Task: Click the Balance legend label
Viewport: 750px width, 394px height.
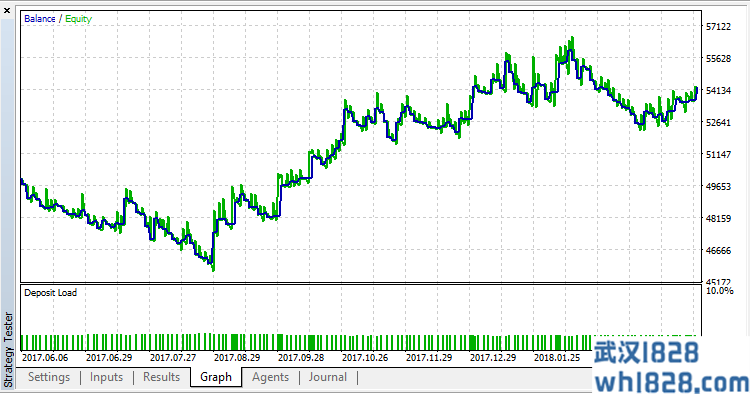Action: (x=40, y=19)
